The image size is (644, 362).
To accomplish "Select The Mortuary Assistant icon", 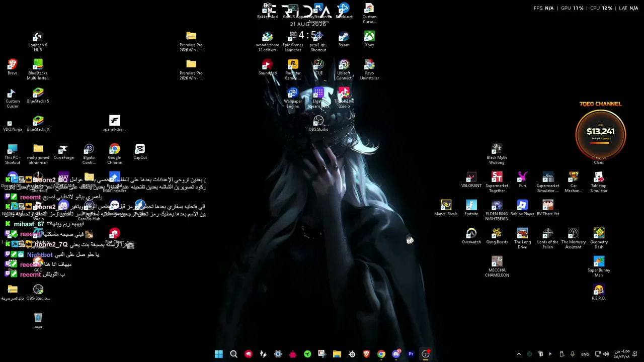I will coord(574,239).
